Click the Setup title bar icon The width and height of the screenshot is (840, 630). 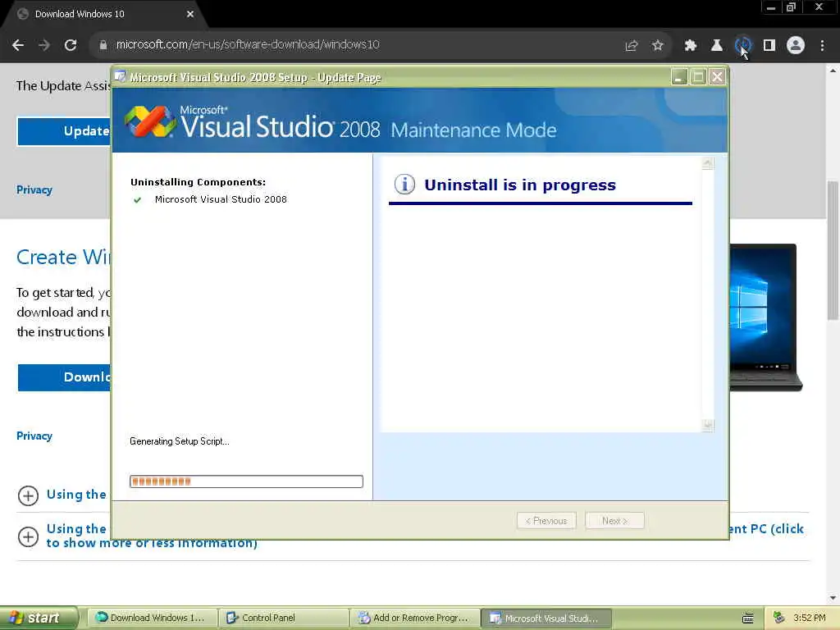(x=121, y=76)
